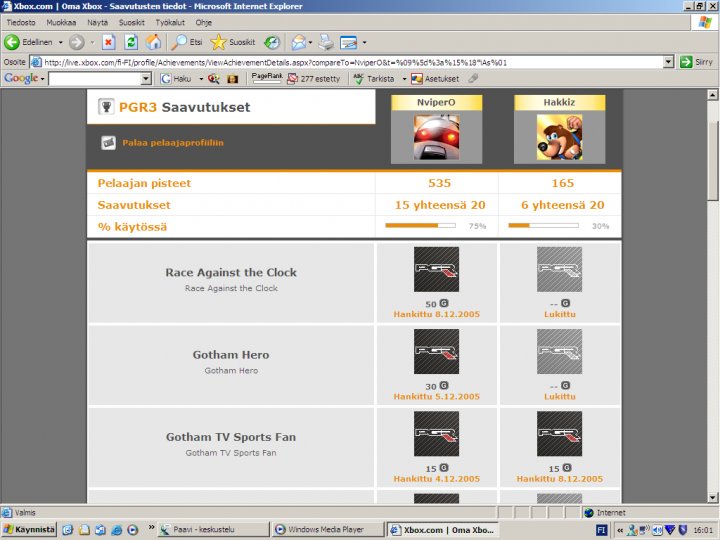Click the tray volume speaker icon

pos(658,530)
